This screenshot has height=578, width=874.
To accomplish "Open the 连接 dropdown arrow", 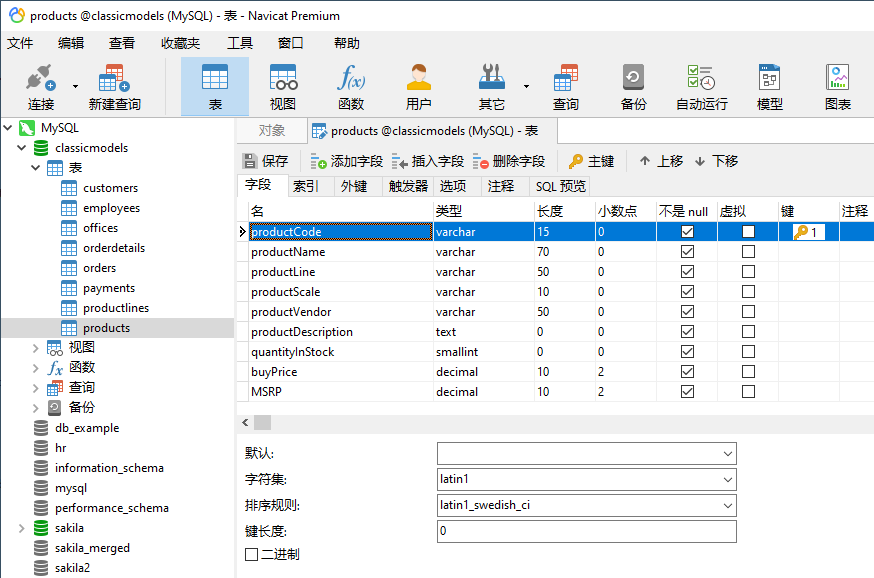I will point(75,86).
